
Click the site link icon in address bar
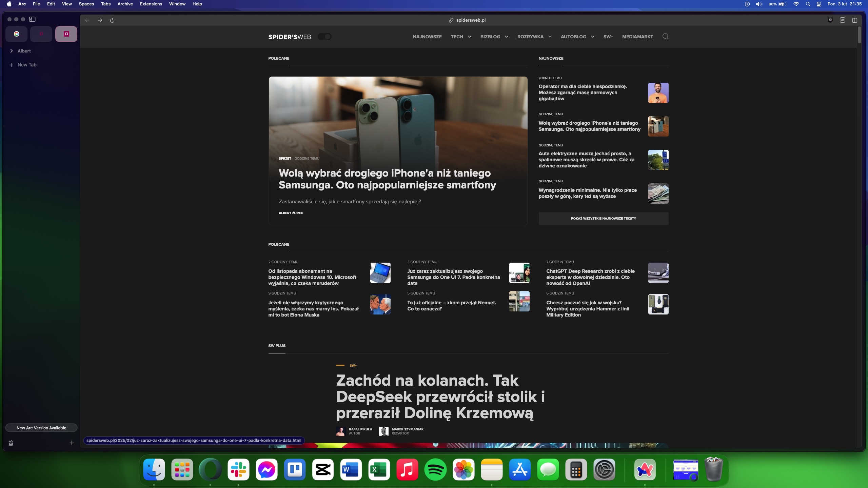(x=451, y=20)
